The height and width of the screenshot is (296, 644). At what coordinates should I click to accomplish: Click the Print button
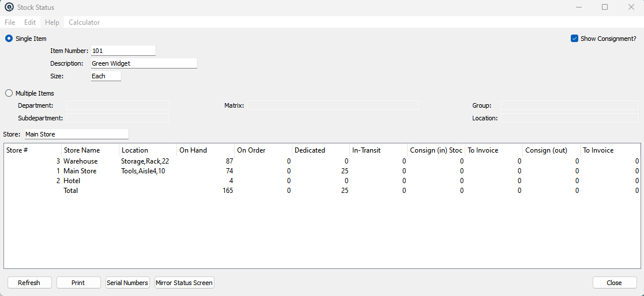tap(78, 283)
